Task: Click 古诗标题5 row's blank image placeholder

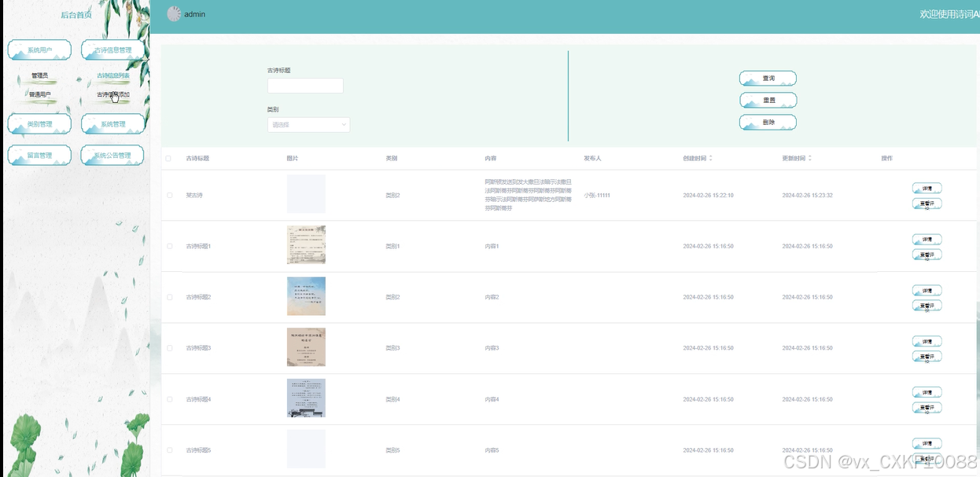Action: [x=306, y=449]
